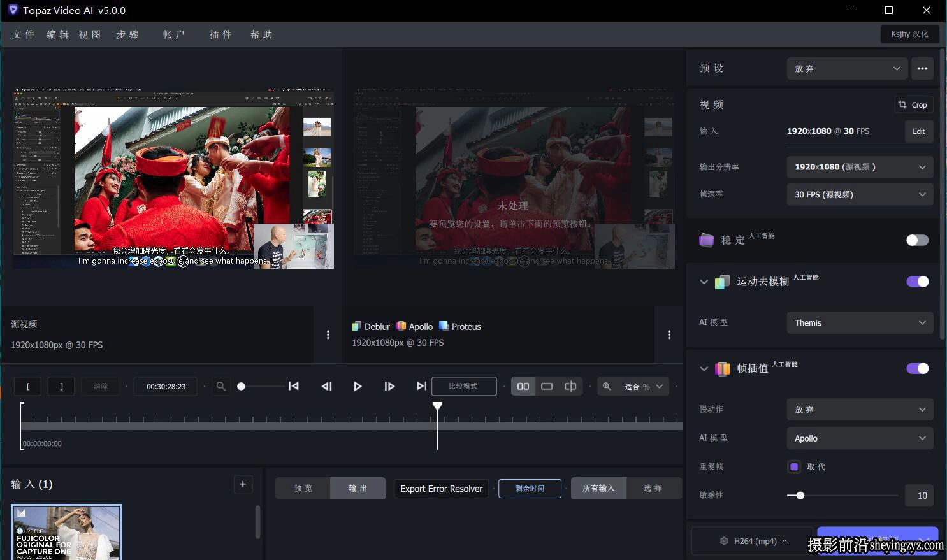Screen dimensions: 947x560
Task: Turn off frame interpolation toggle
Action: tap(918, 368)
